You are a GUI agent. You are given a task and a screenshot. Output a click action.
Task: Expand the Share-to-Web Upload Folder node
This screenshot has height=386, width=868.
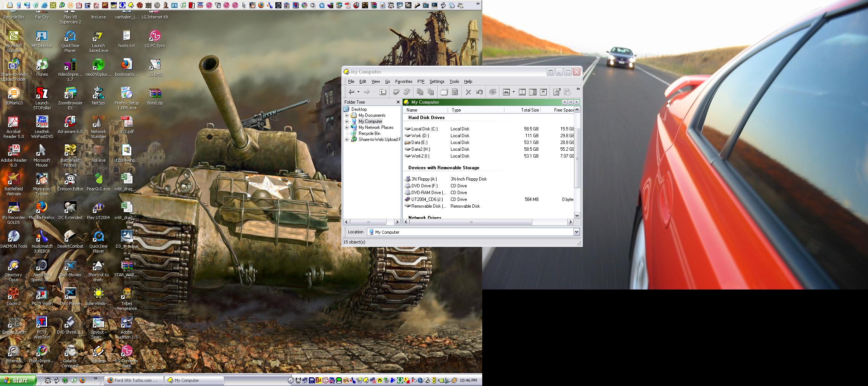point(347,139)
